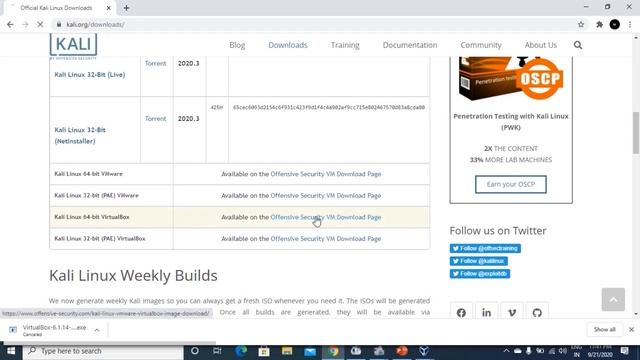640x360 pixels.
Task: Show hidden system tray icons
Action: pyautogui.click(x=506, y=351)
